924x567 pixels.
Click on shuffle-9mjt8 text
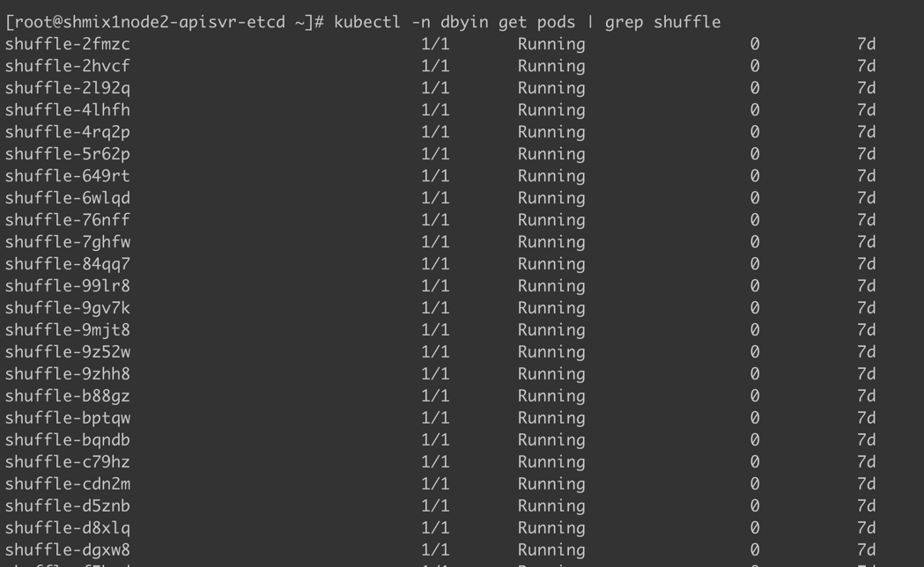coord(68,330)
